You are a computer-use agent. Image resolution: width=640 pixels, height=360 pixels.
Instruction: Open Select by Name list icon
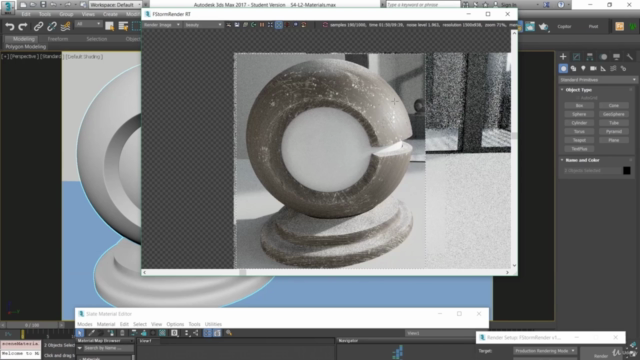pyautogui.click(x=123, y=26)
